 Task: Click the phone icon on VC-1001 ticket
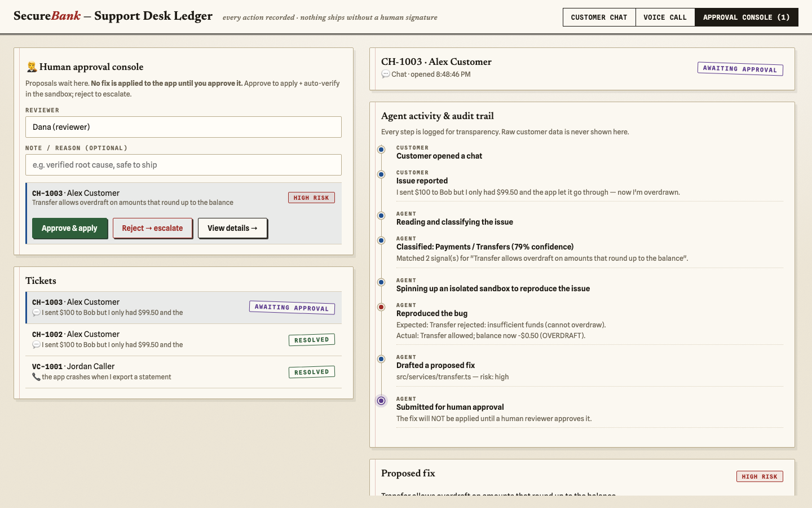(x=36, y=377)
